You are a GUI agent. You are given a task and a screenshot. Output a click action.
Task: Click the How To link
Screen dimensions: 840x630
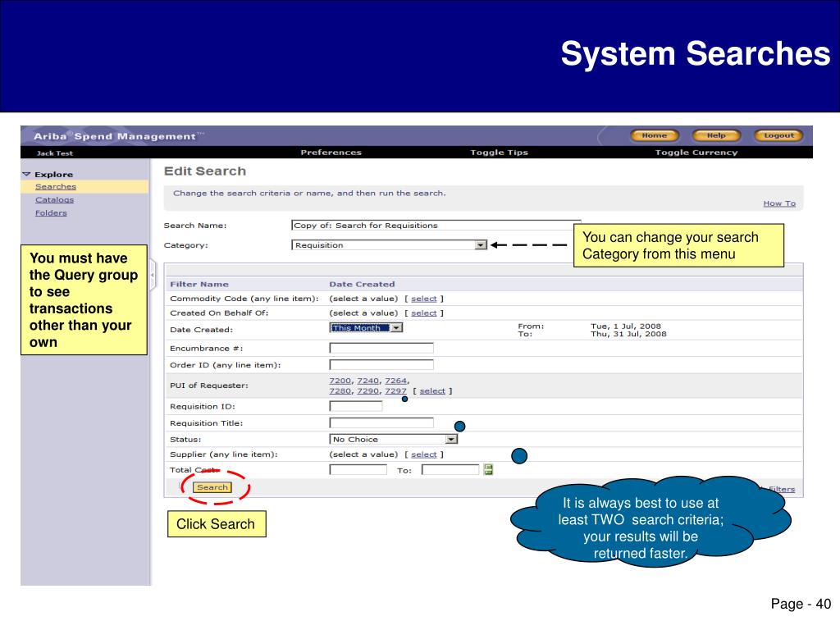tap(779, 203)
